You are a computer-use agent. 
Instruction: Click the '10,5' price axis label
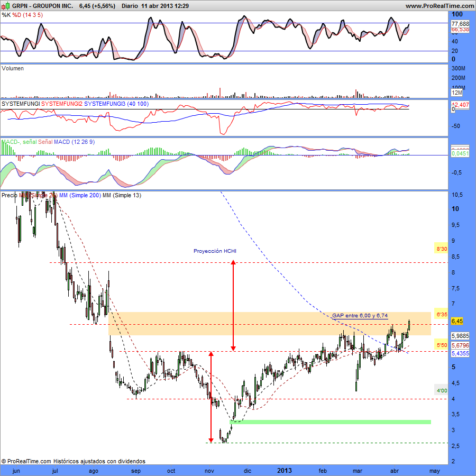coord(457,195)
